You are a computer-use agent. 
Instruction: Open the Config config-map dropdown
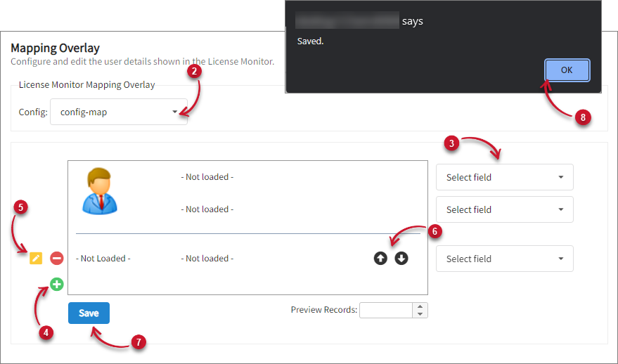coord(119,112)
